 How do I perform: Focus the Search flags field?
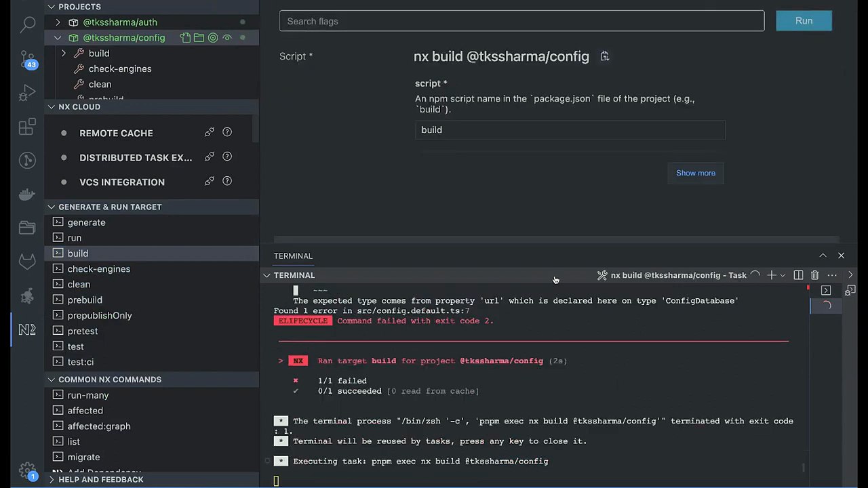pos(521,21)
